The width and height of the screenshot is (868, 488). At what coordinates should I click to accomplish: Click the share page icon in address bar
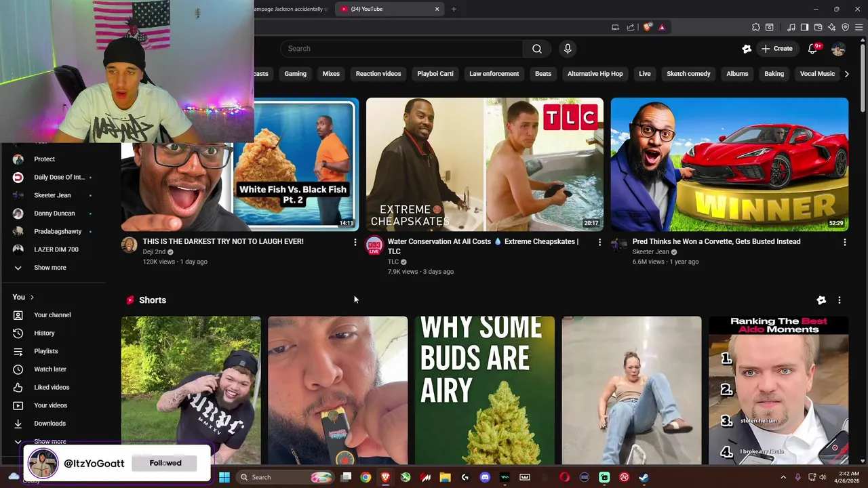(x=631, y=27)
